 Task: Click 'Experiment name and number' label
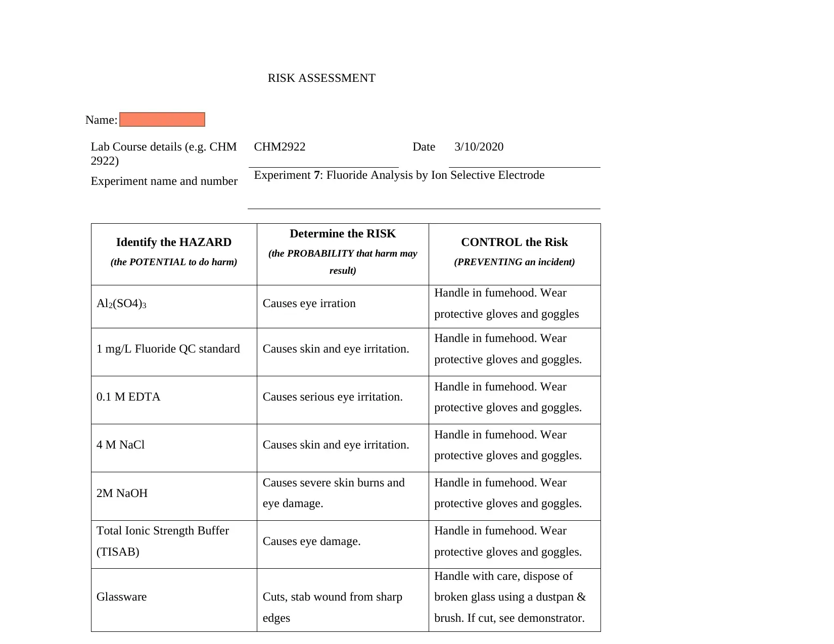pos(164,181)
